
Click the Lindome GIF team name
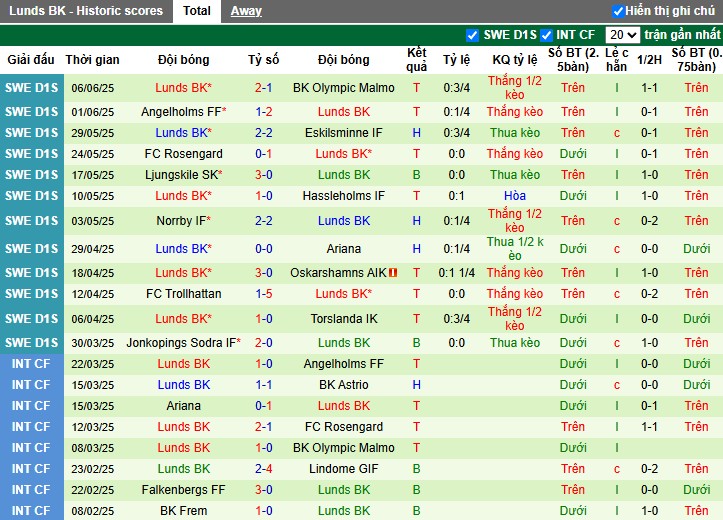[344, 469]
